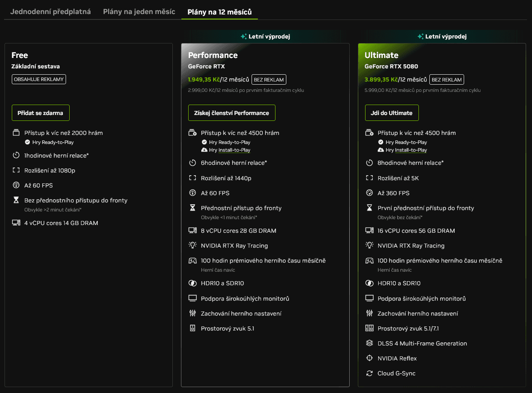Screen dimensions: 532x393
Task: Click game library icon in Performance plan
Action: 192,133
